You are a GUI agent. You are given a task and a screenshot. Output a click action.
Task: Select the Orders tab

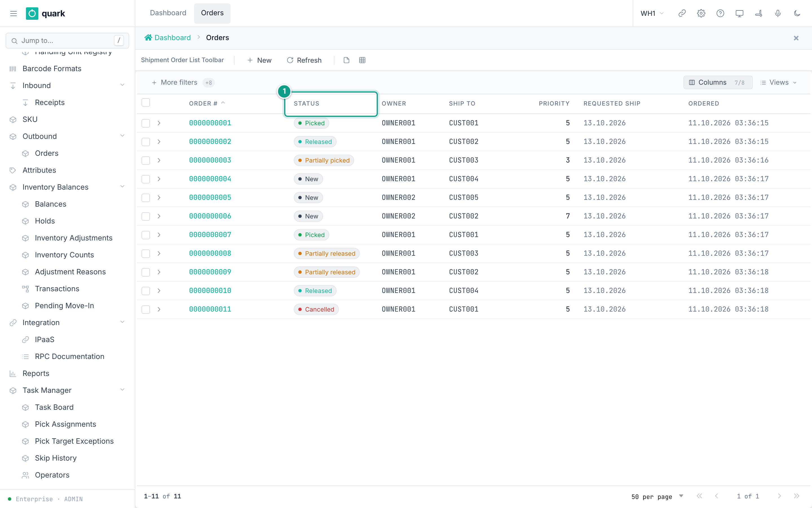212,13
